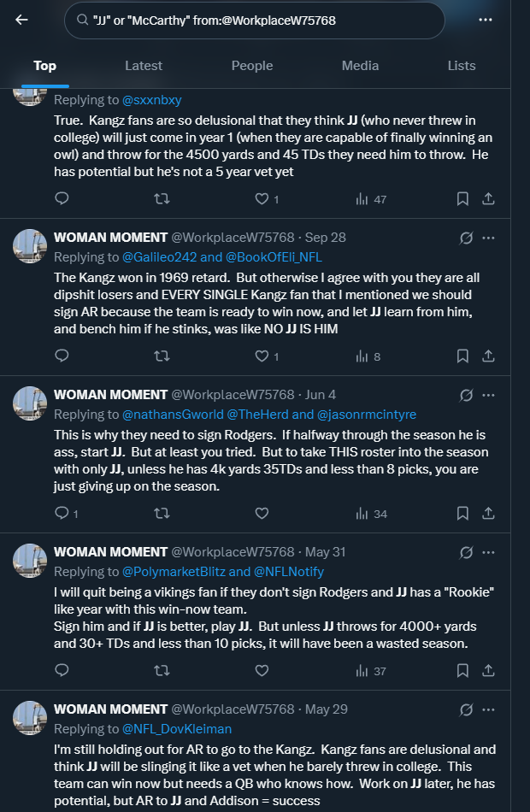Select the Media tab

[360, 66]
